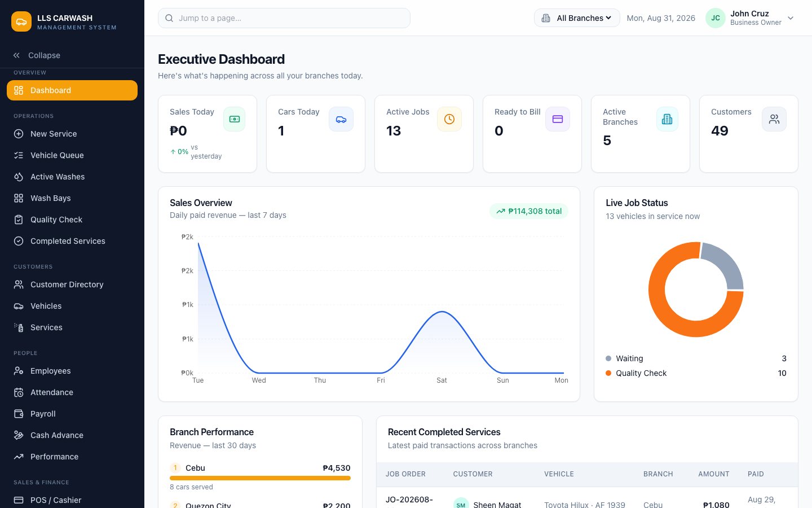Click the Active Jobs clock icon
The height and width of the screenshot is (508, 812).
[449, 119]
